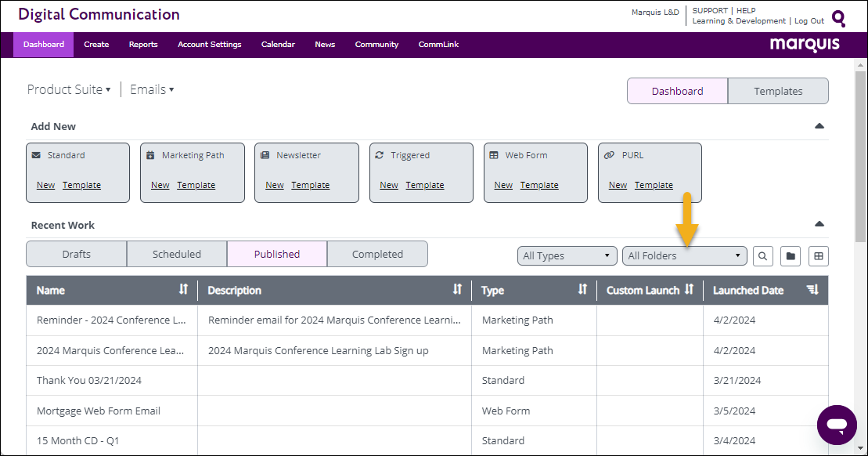Click Template under Marketing Path
The image size is (868, 456).
(196, 185)
